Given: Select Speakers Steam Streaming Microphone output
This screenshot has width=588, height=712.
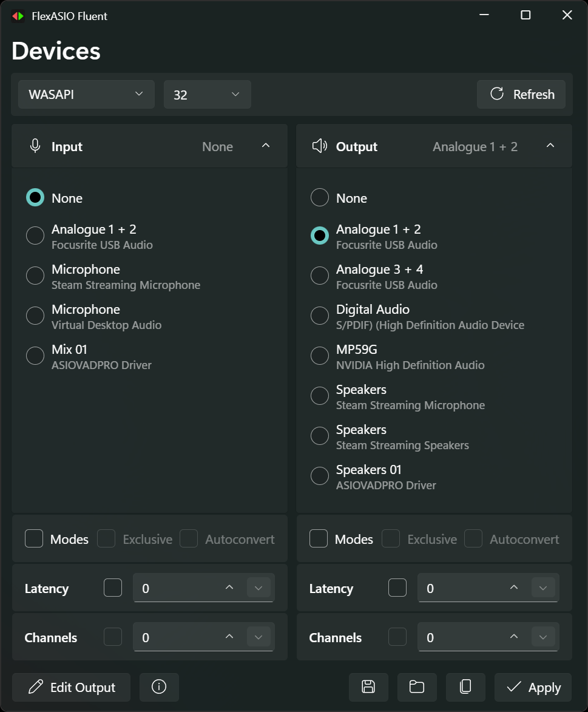Looking at the screenshot, I should click(x=320, y=396).
